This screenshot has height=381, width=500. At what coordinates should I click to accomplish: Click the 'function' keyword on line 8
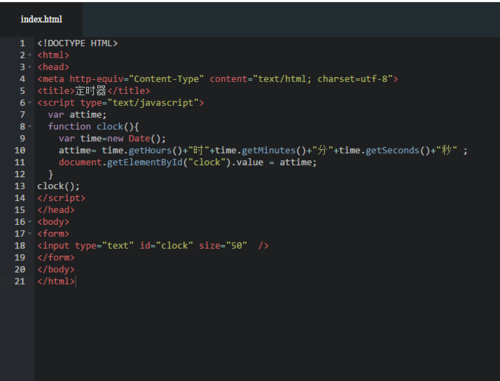[69, 127]
